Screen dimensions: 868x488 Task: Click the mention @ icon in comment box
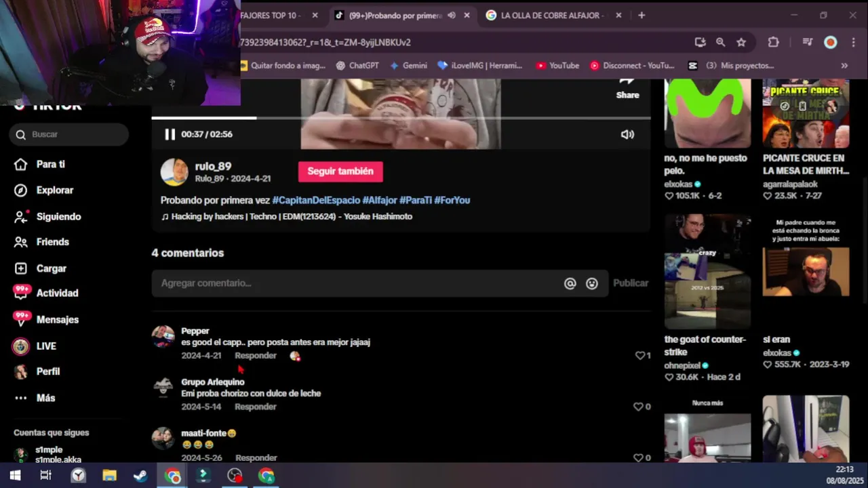click(x=570, y=283)
